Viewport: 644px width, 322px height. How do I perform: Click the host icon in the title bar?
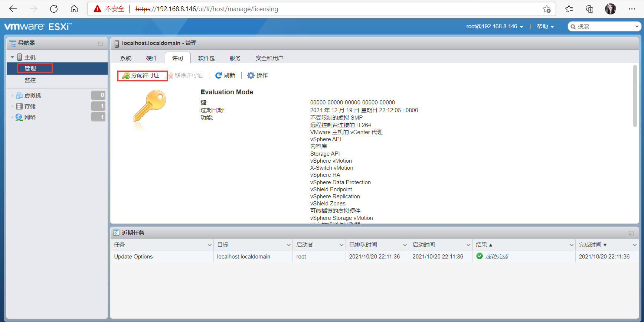117,43
